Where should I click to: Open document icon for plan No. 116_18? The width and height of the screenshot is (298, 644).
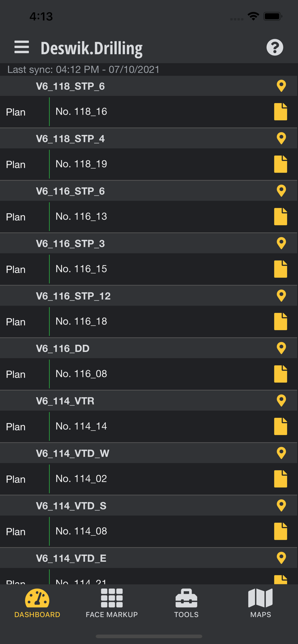[x=281, y=321]
